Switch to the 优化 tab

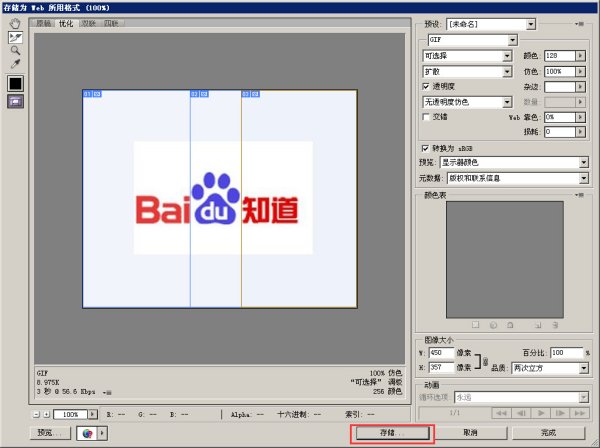pos(65,23)
